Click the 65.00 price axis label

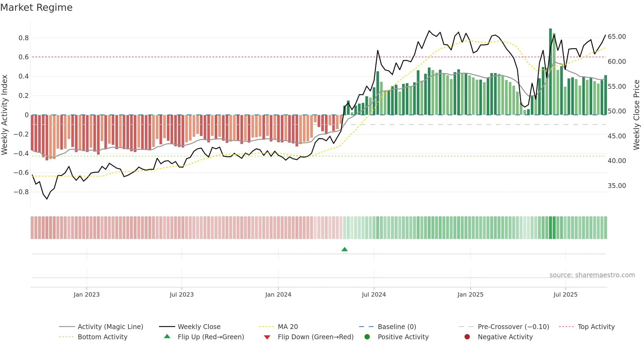617,37
